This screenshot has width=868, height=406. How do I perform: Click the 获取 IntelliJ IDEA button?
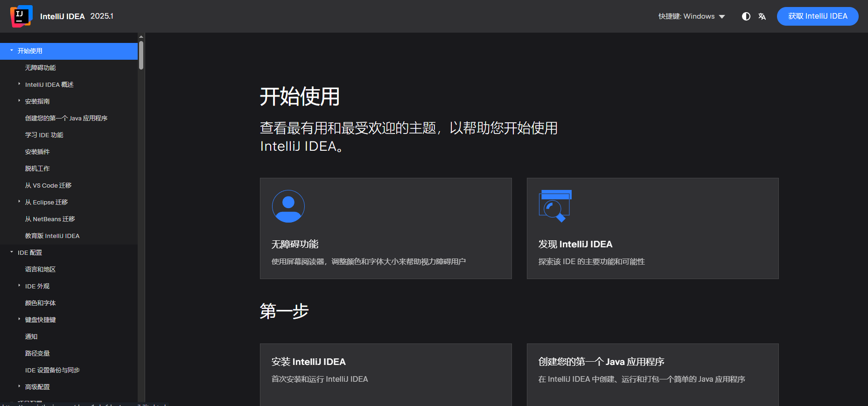click(x=818, y=16)
